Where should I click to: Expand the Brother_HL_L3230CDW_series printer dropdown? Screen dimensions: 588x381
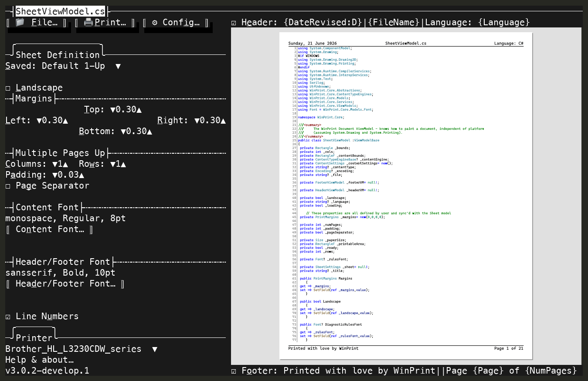[x=155, y=349]
